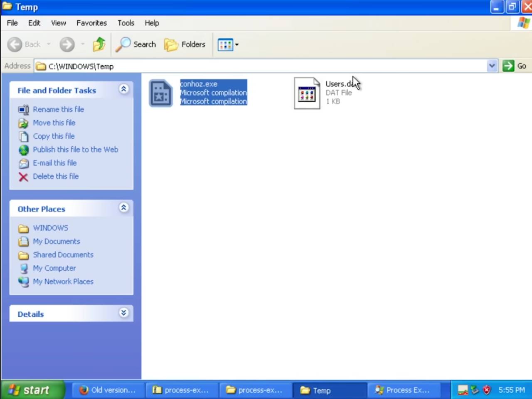Screen dimensions: 532x399
Task: Click Move this file link
Action: [54, 123]
